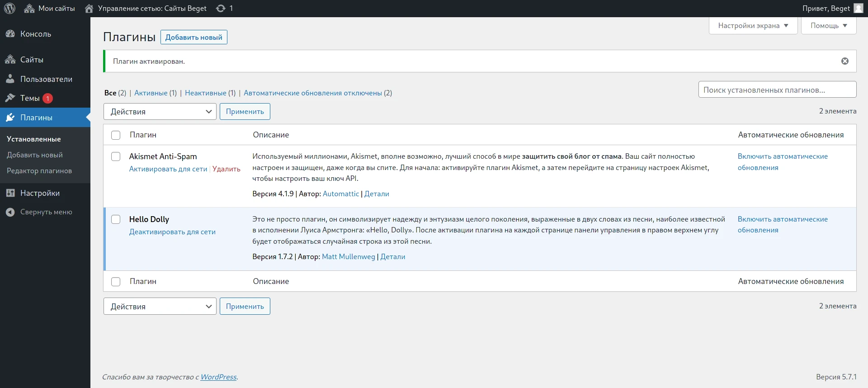Focus the plugin search input field
This screenshot has width=868, height=388.
777,90
